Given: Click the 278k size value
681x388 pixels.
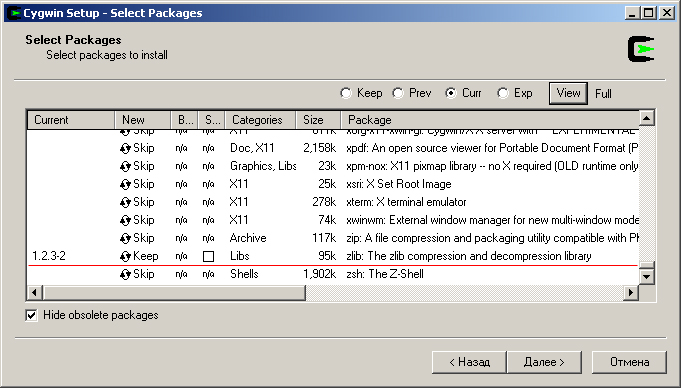Looking at the screenshot, I should coord(324,202).
